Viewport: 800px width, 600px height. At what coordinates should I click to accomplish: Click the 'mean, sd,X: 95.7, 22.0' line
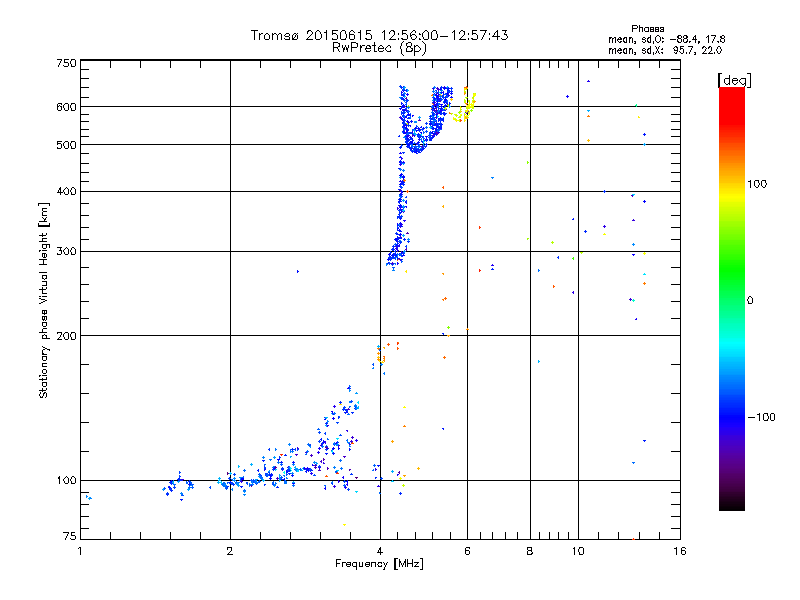(665, 50)
